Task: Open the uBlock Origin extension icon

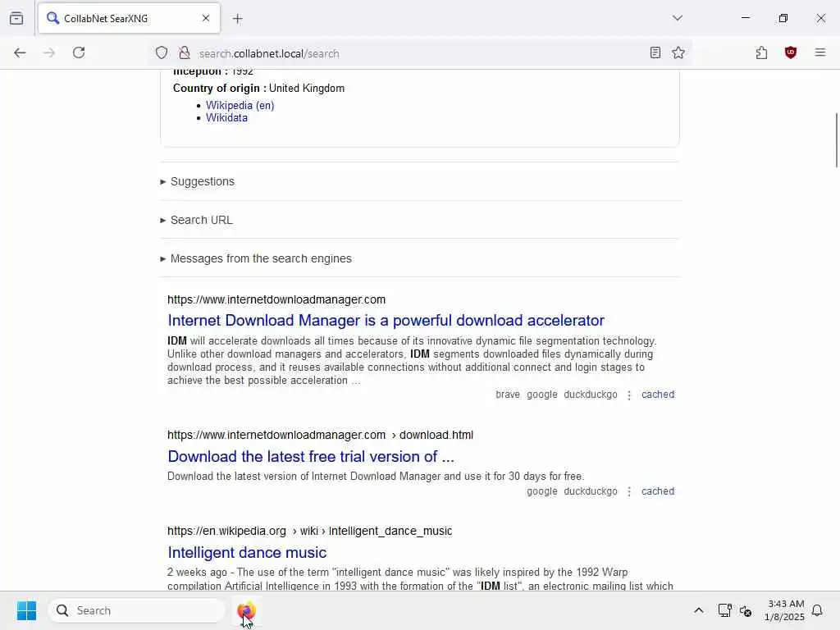Action: click(790, 52)
